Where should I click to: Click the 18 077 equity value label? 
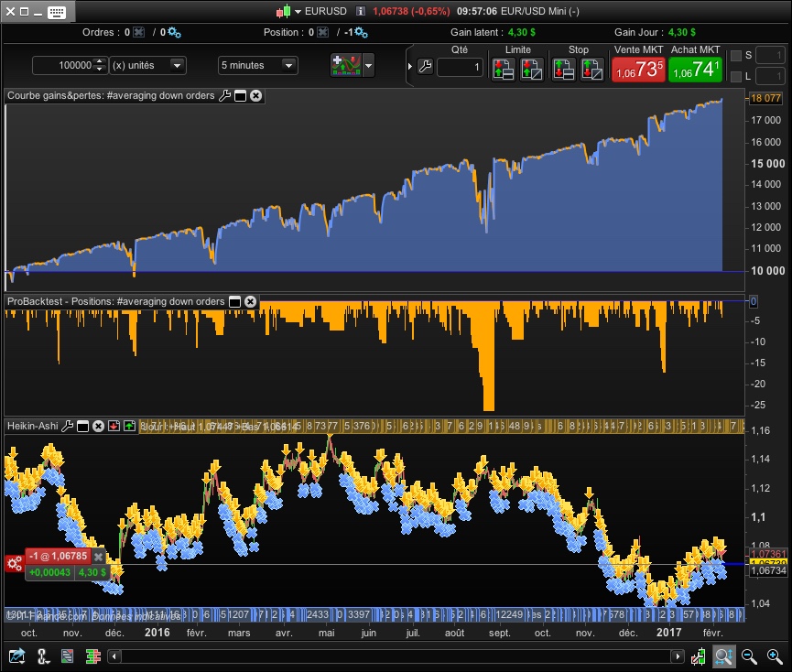765,99
